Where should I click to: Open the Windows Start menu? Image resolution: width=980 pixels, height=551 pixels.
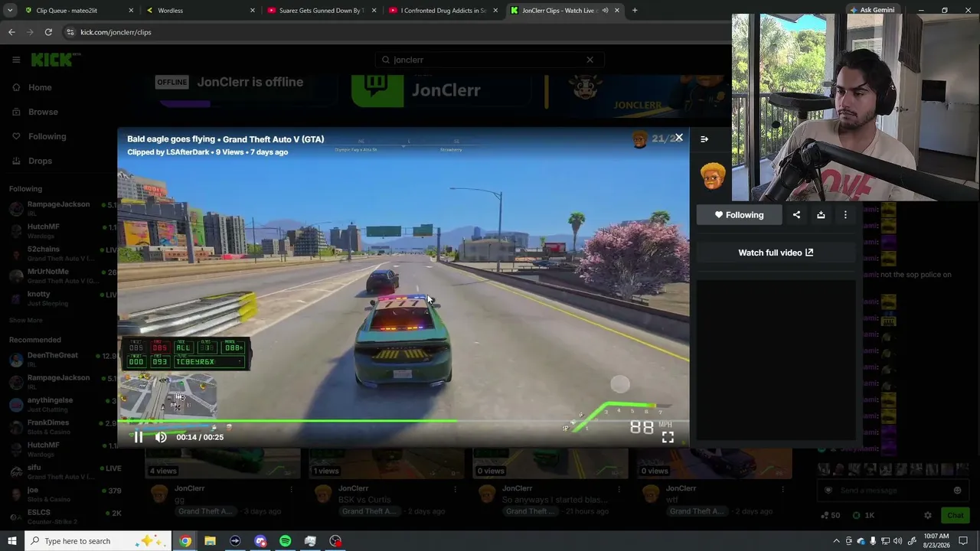(x=11, y=541)
